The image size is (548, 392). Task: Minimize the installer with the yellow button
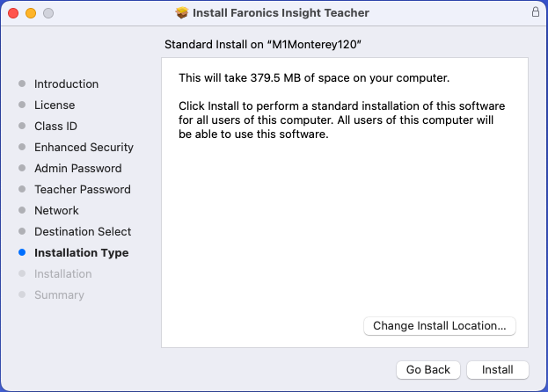click(x=30, y=13)
